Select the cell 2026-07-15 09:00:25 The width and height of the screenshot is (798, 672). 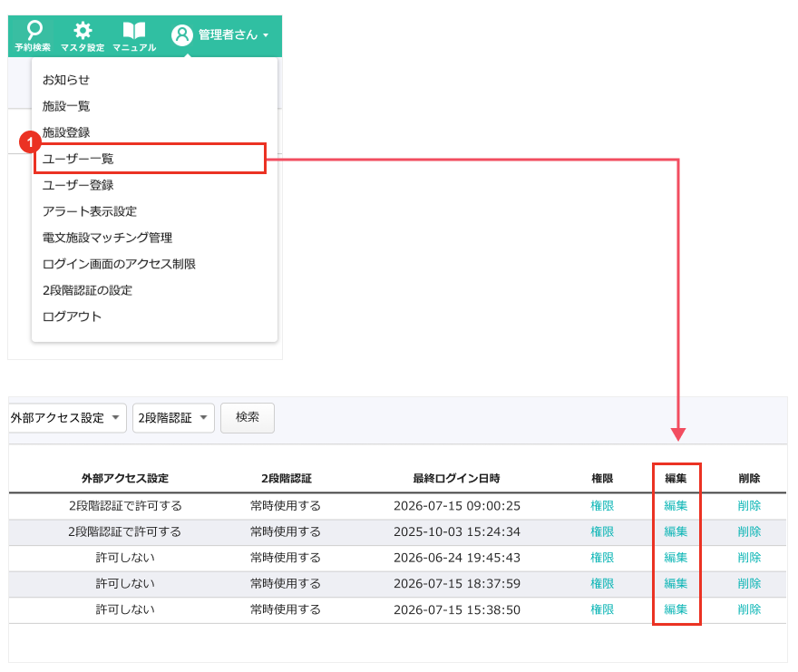(x=457, y=505)
